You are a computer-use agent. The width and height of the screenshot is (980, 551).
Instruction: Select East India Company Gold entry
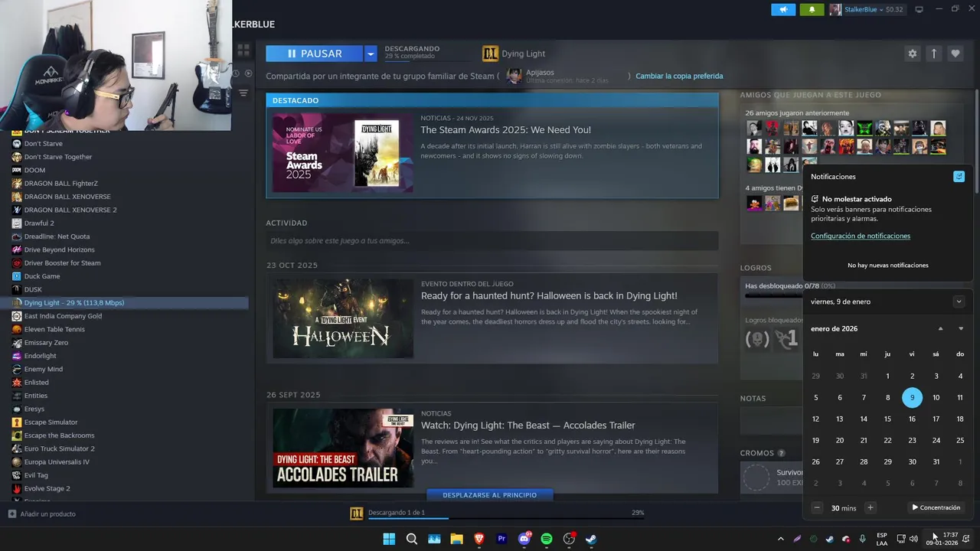pyautogui.click(x=63, y=316)
